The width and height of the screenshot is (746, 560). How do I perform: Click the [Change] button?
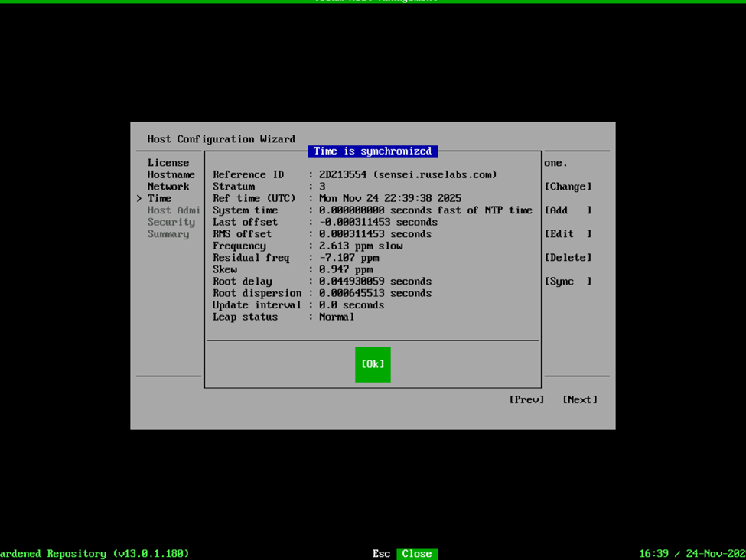[x=568, y=187]
